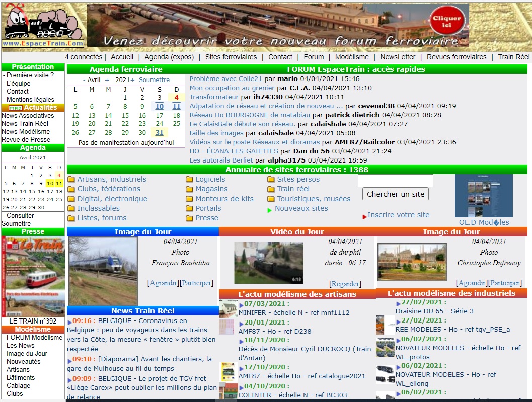The image size is (532, 402).
Task: Open the Touristiques, musées folder icon
Action: [271, 199]
